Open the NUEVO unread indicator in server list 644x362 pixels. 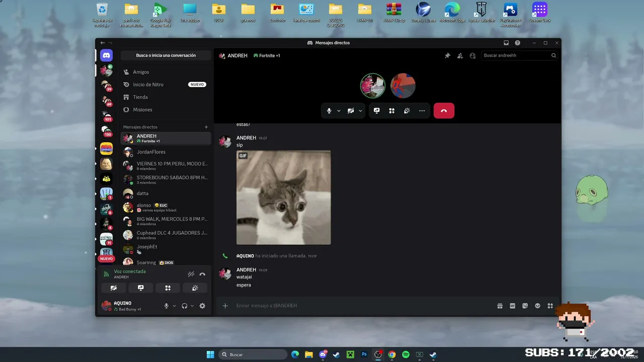106,258
